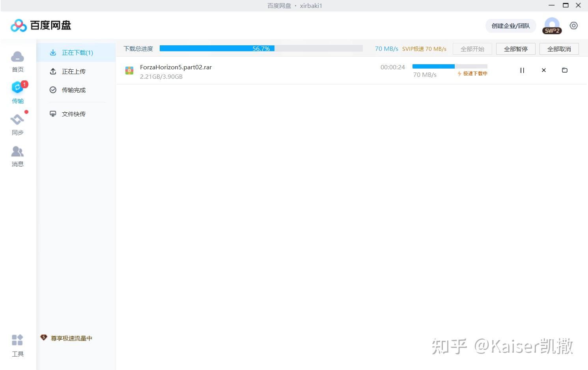Screen dimensions: 588x370
Task: Click the SVIP diamond icon at bottom
Action: pos(44,338)
